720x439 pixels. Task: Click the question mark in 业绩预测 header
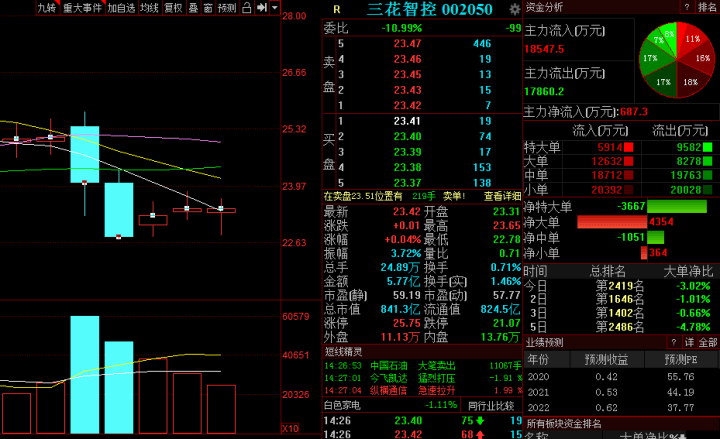click(672, 342)
